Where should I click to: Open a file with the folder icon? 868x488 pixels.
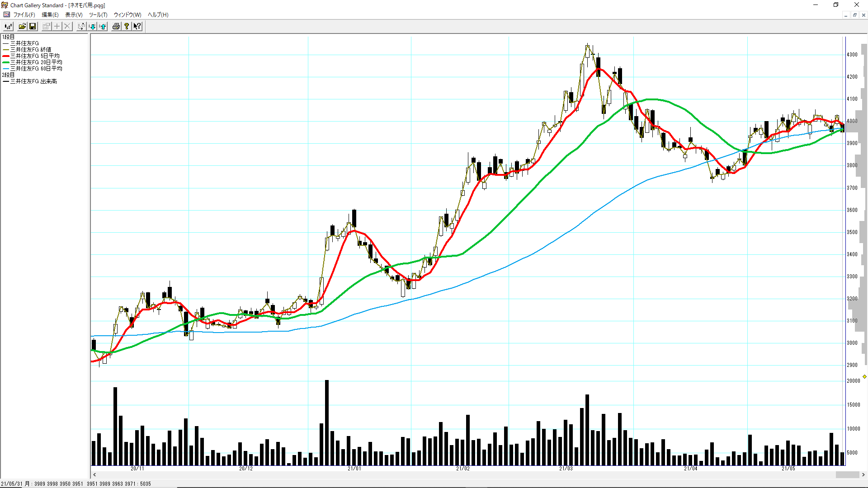point(22,26)
